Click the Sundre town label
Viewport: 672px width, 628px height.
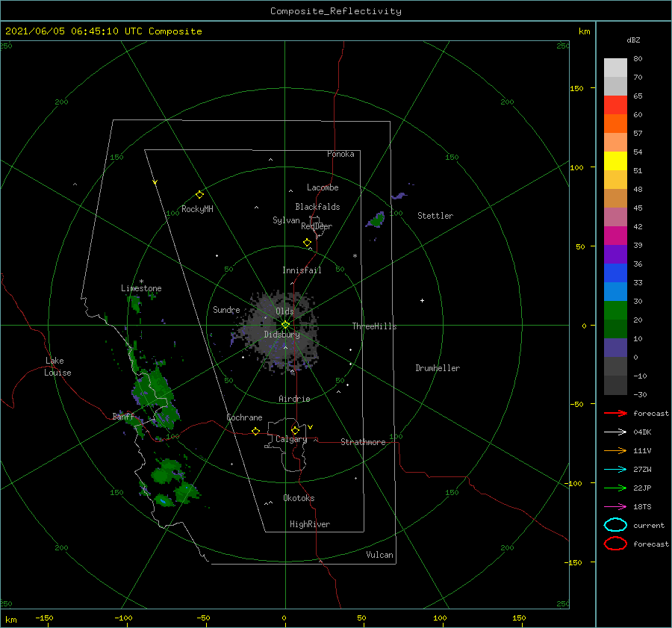[x=226, y=310]
